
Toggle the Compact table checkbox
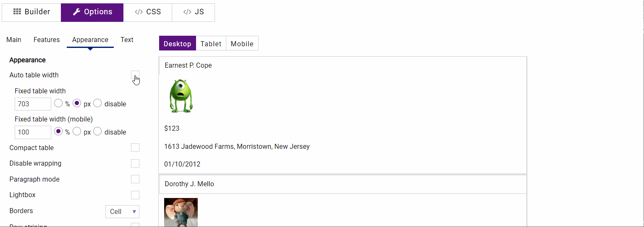(135, 148)
